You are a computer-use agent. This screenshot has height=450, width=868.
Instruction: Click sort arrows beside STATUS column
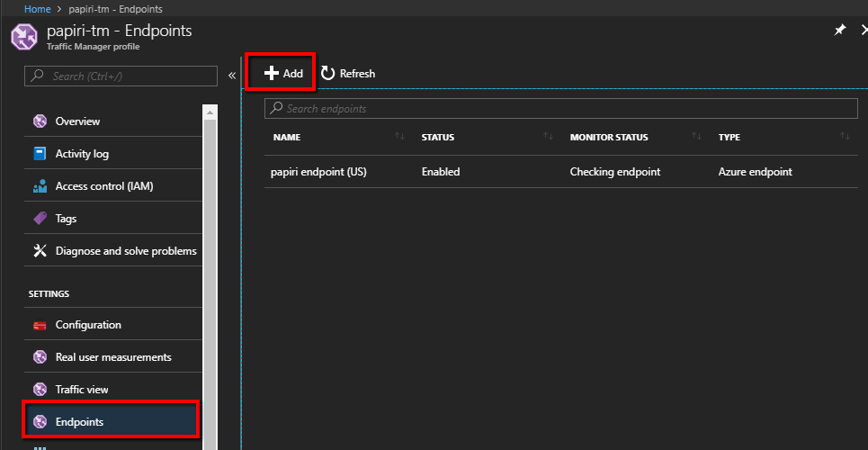click(548, 136)
